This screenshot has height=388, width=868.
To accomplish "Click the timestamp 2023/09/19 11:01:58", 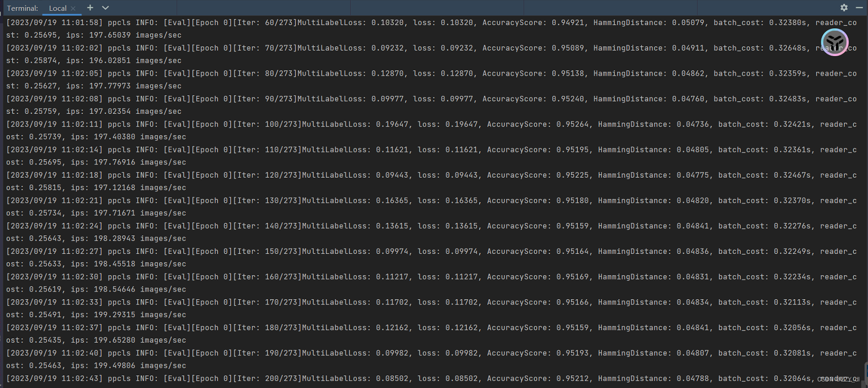I will tap(54, 22).
